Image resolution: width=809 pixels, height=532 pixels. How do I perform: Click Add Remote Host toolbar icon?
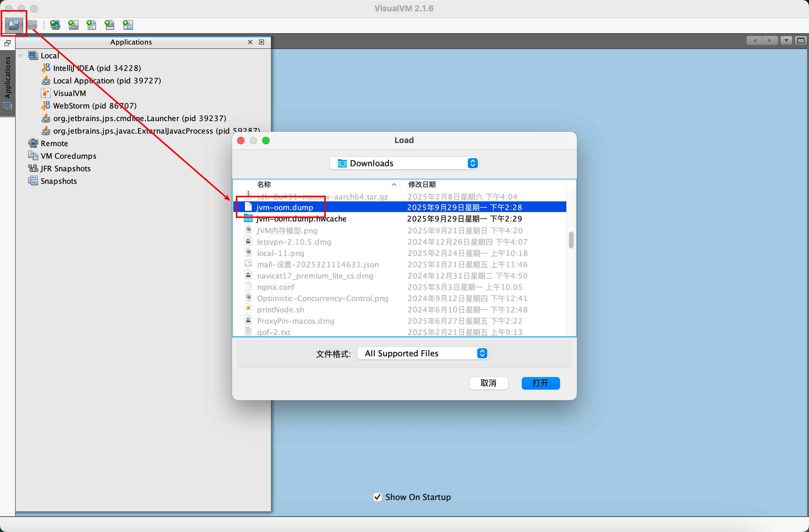55,24
